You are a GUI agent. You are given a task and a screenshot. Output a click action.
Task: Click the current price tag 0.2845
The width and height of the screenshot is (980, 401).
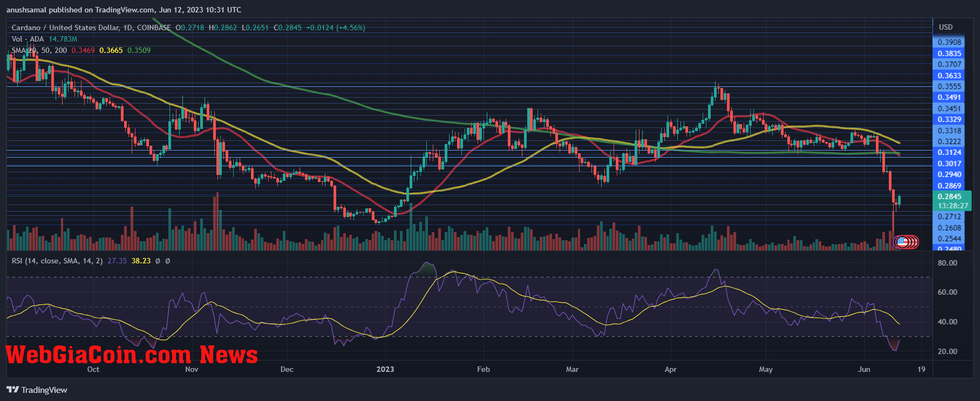coord(949,196)
